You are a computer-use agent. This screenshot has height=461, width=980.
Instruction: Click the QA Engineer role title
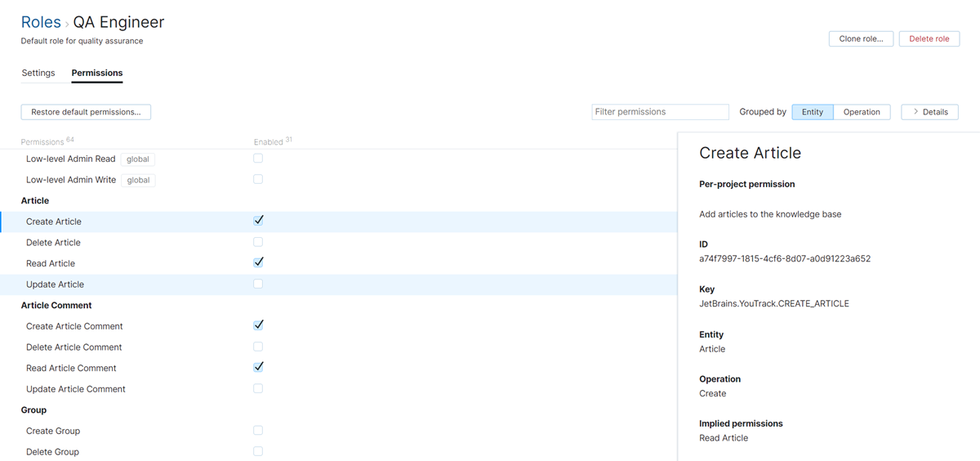point(118,23)
